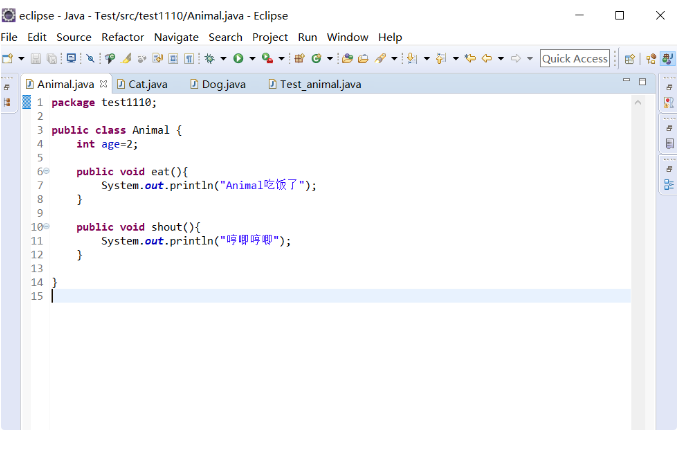Minimize the editor area

626,80
